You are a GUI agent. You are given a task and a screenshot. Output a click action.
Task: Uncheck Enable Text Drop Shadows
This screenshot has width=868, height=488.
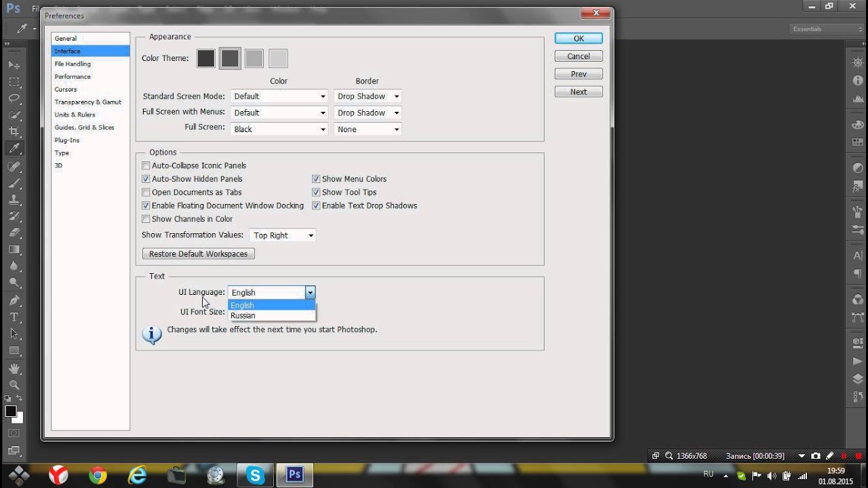tap(316, 205)
